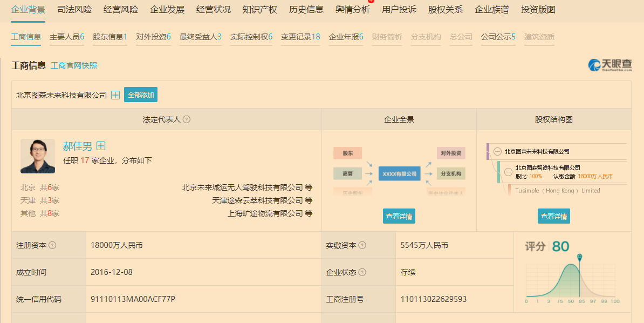Click the legal representative's profile photo
Viewport: 644px width, 323px height.
click(x=38, y=156)
